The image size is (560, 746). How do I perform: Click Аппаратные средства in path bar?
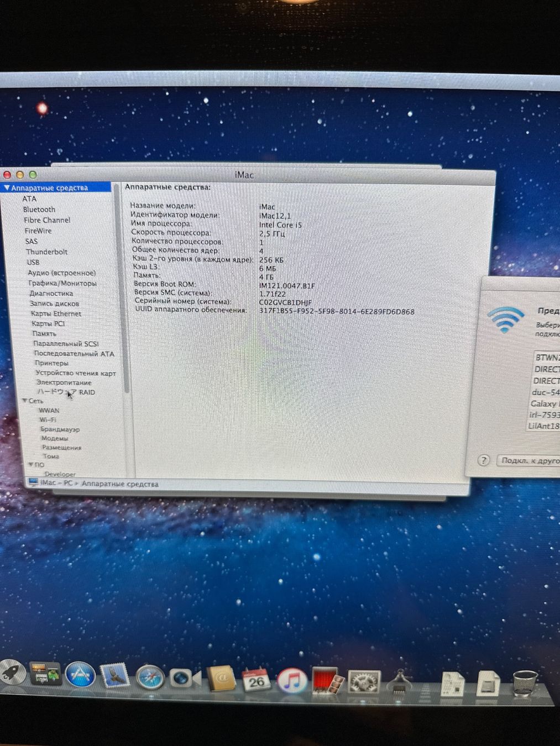click(x=120, y=484)
